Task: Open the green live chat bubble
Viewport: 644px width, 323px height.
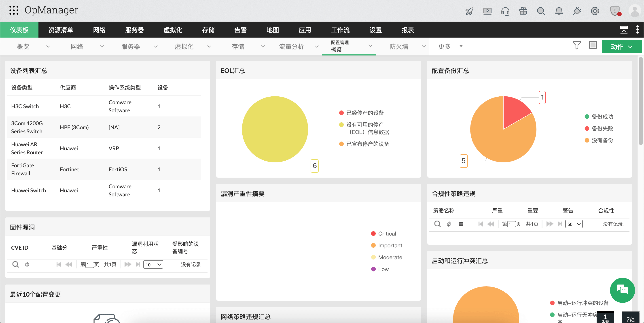Action: coord(622,290)
